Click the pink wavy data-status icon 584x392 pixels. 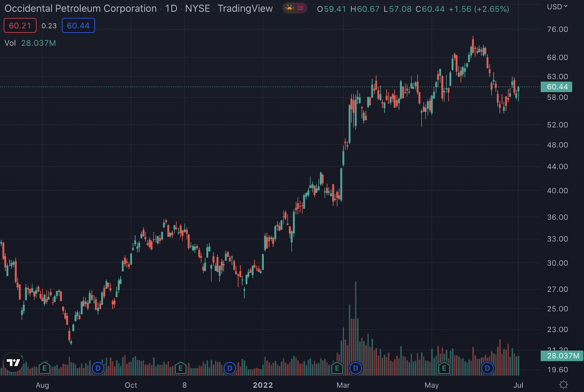point(300,8)
